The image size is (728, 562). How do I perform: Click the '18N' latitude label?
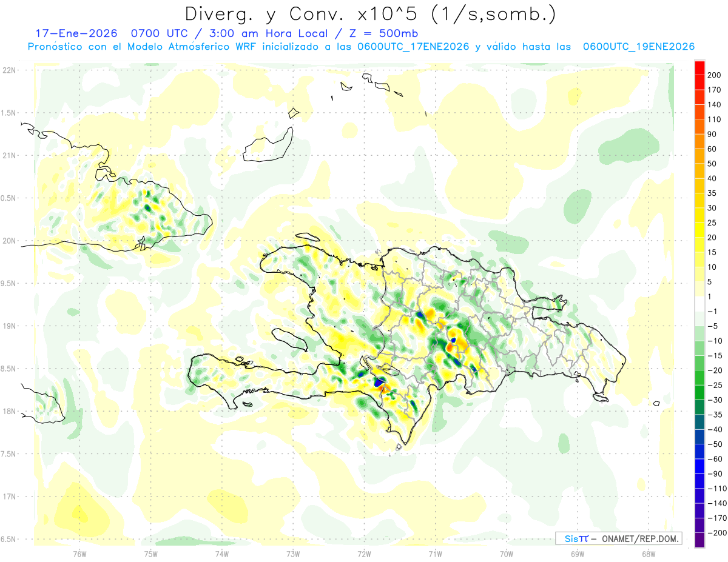[x=9, y=412]
